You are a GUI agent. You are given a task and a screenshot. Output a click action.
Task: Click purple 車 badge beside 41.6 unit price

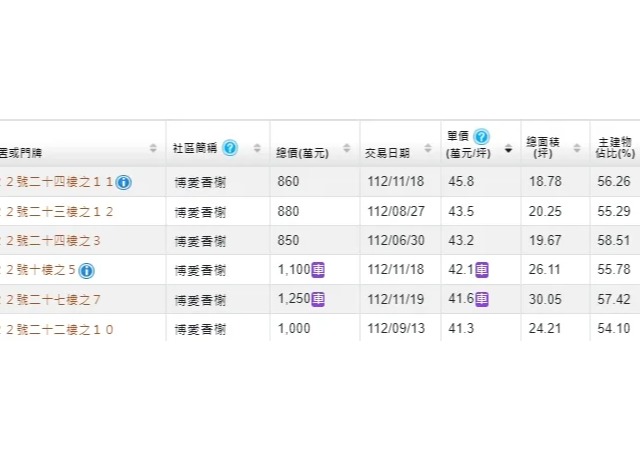pyautogui.click(x=482, y=299)
